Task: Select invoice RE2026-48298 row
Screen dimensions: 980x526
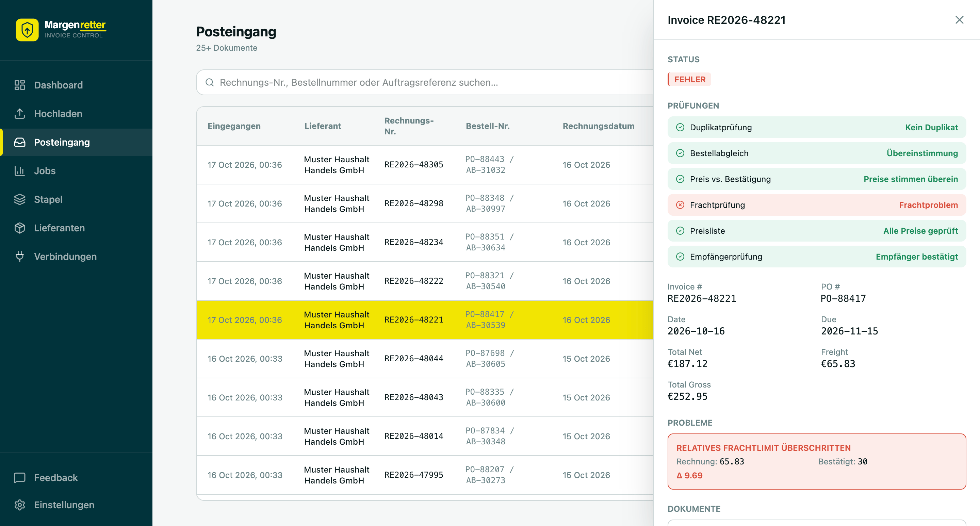Action: [x=425, y=203]
